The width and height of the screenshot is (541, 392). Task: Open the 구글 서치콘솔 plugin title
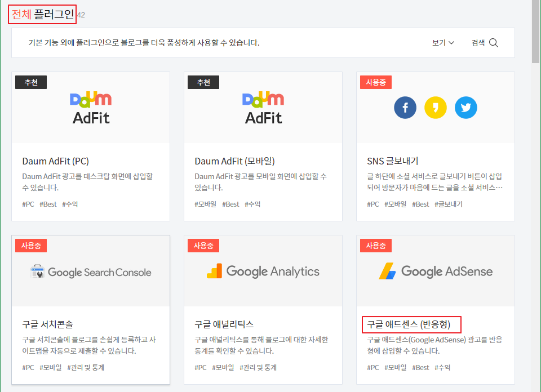(x=47, y=324)
